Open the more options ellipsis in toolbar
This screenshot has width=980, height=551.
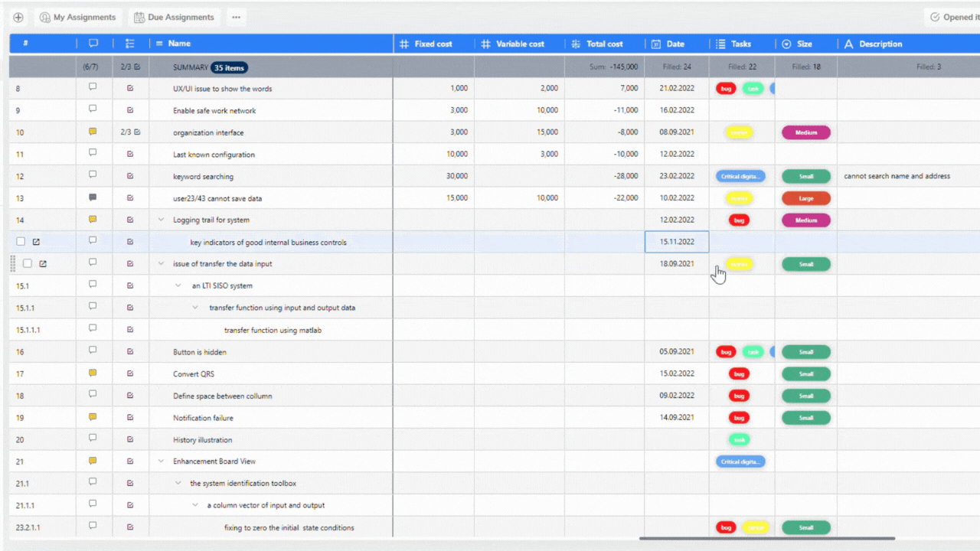click(x=236, y=18)
